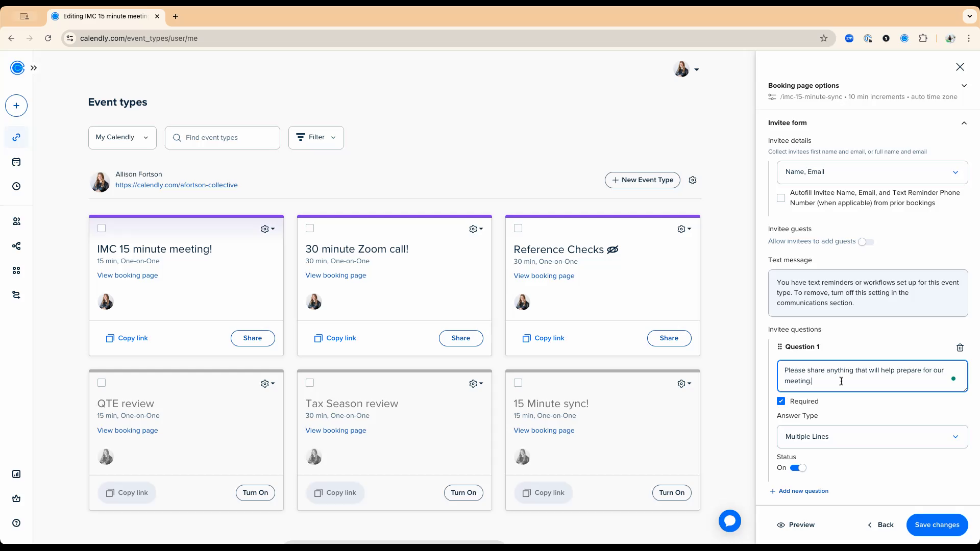The height and width of the screenshot is (551, 980).
Task: Click the Find event types search field
Action: (223, 138)
